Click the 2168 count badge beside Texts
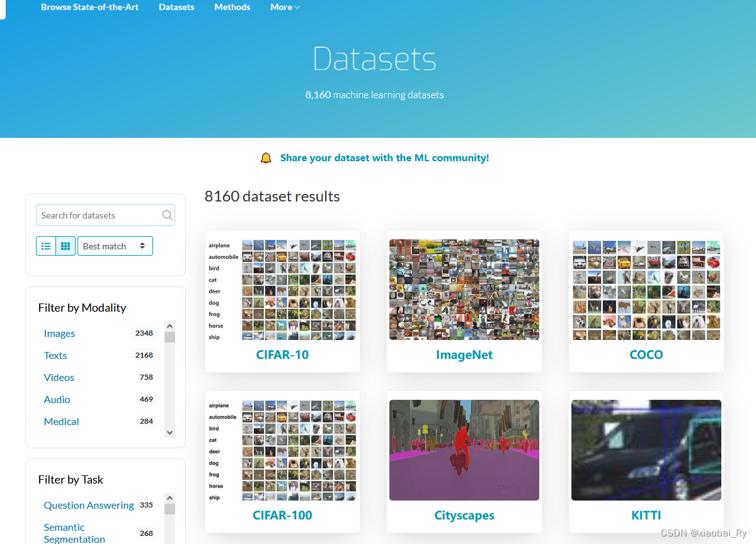 click(144, 355)
